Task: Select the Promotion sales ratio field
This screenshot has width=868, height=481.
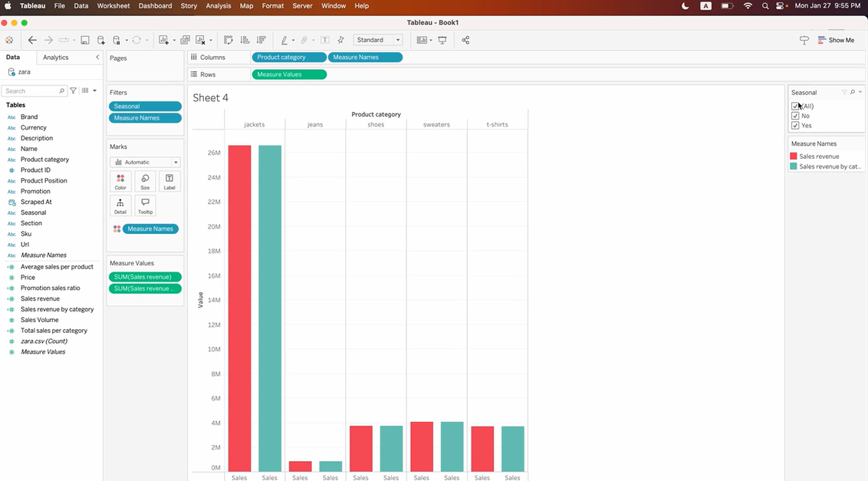Action: coord(51,288)
